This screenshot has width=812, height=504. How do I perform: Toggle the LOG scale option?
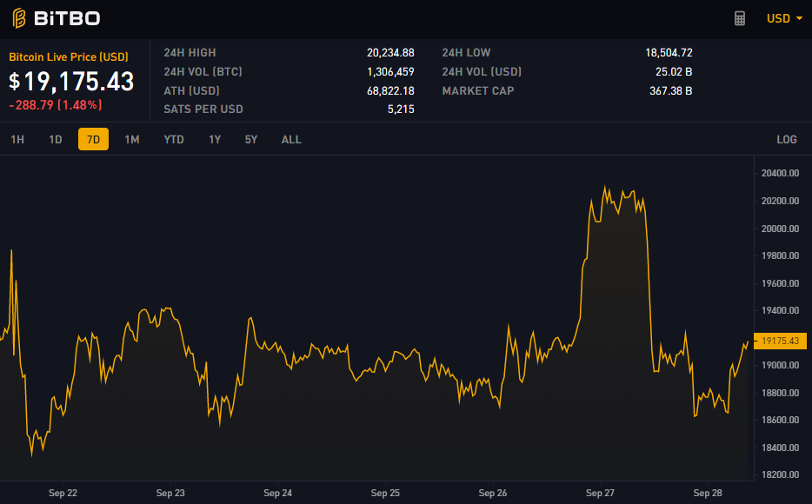point(787,139)
